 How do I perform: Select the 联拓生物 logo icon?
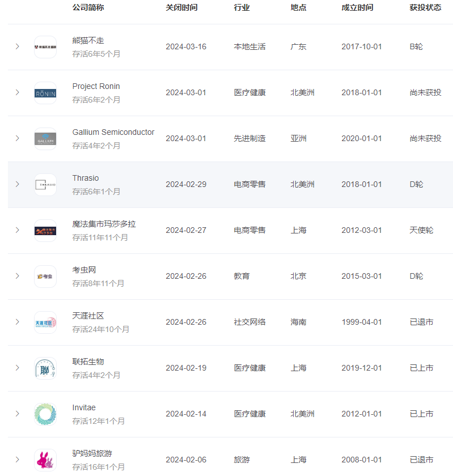(x=45, y=368)
